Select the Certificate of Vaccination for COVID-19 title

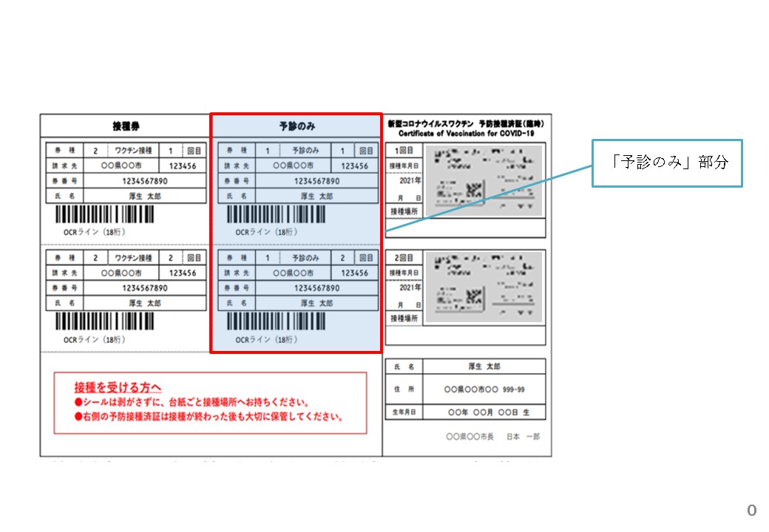tap(466, 134)
